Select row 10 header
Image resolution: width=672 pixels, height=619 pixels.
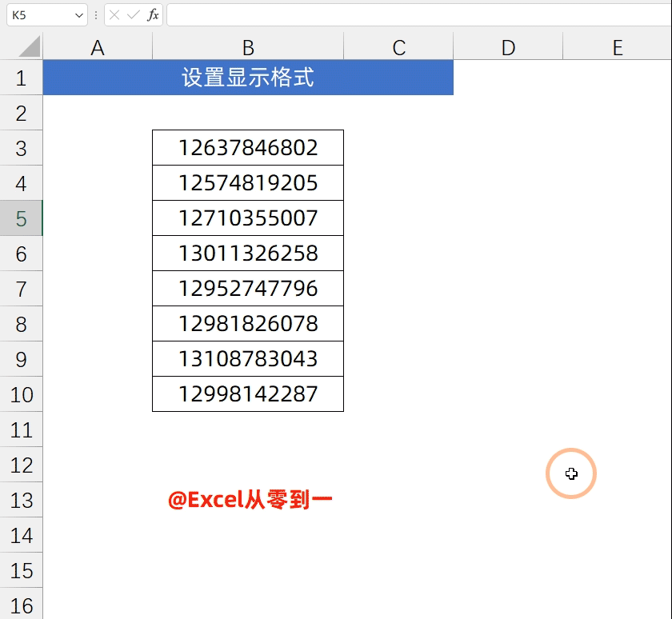pos(21,394)
